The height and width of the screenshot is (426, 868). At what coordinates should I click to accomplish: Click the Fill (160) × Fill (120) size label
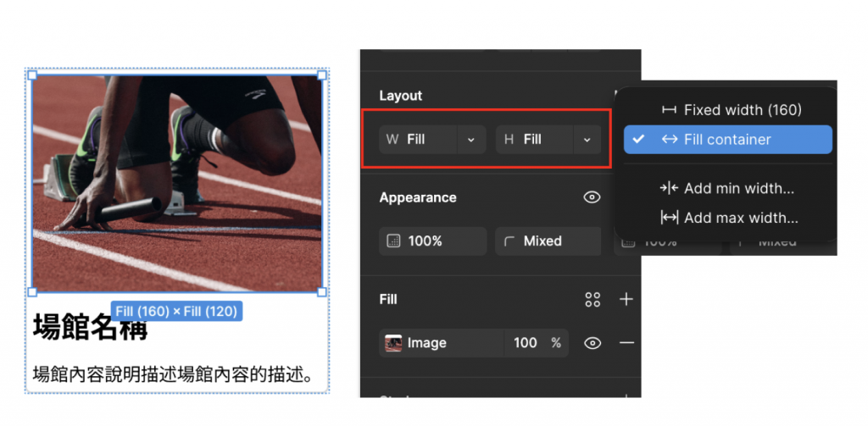[176, 312]
